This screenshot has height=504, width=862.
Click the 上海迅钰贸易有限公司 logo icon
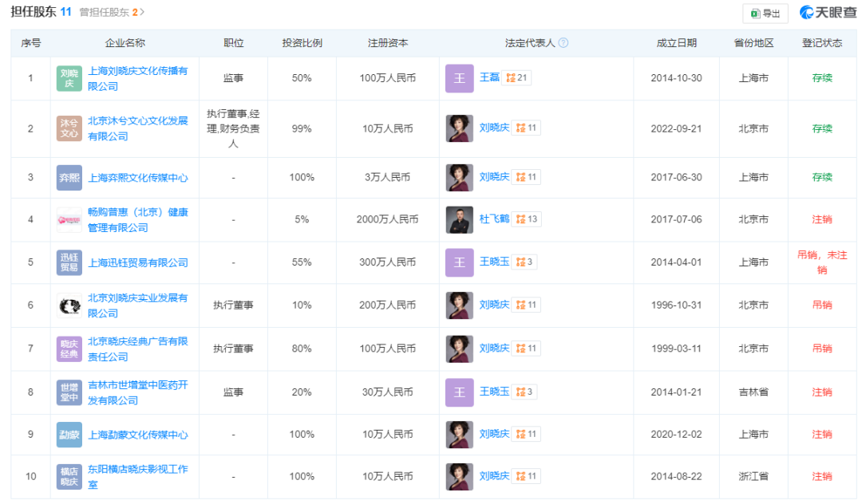coord(69,262)
